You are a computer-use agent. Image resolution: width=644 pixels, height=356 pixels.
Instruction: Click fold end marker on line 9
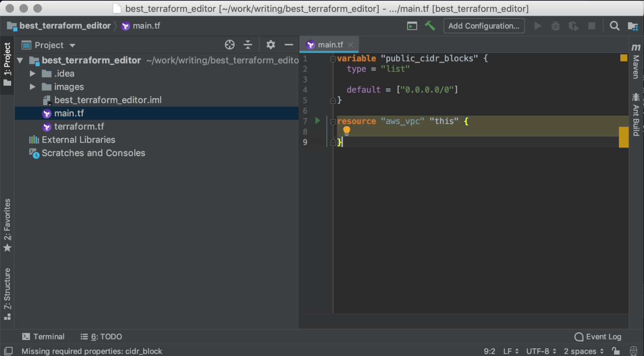click(x=333, y=142)
